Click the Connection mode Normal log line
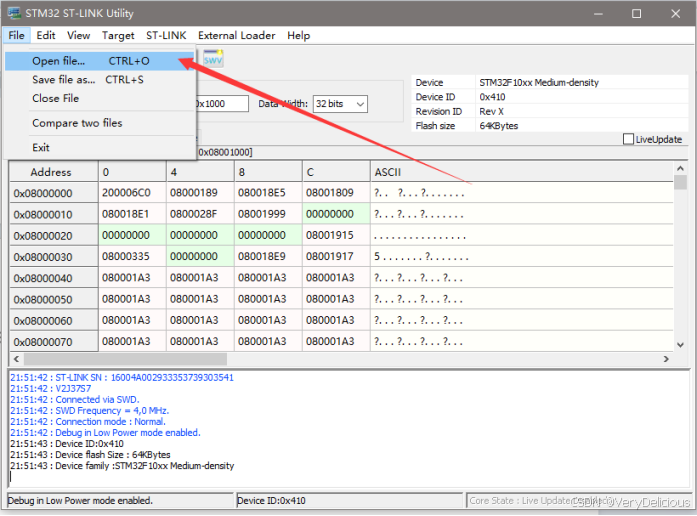 [88, 422]
